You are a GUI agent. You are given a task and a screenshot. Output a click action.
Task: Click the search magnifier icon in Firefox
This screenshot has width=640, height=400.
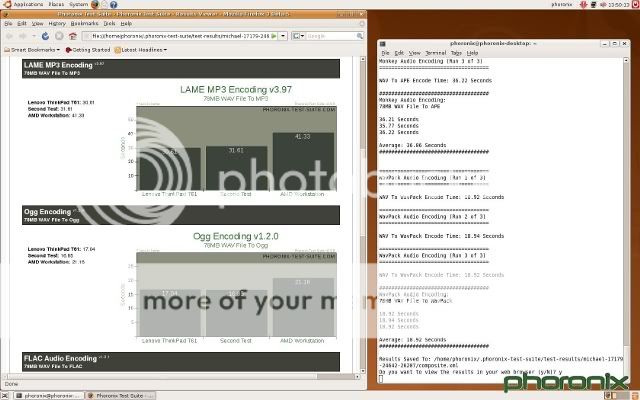click(x=360, y=36)
